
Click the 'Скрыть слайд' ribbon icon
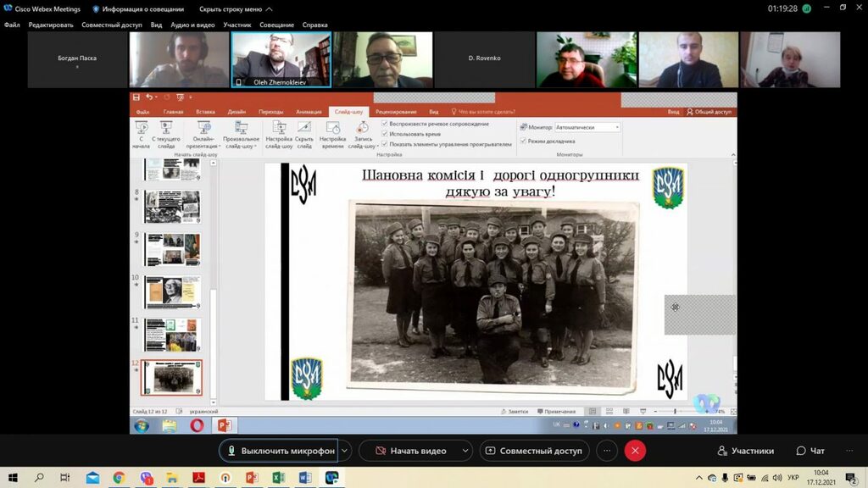(x=304, y=129)
